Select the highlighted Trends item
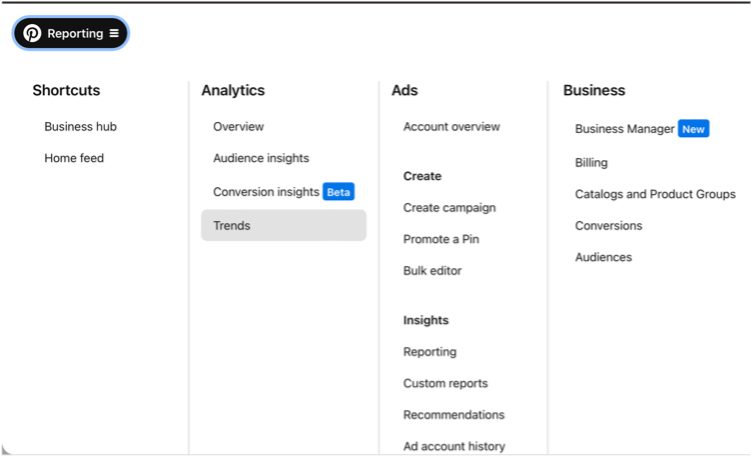754x458 pixels. 284,225
